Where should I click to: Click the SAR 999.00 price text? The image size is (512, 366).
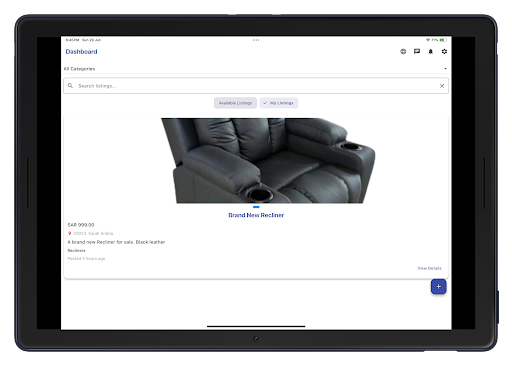(81, 225)
